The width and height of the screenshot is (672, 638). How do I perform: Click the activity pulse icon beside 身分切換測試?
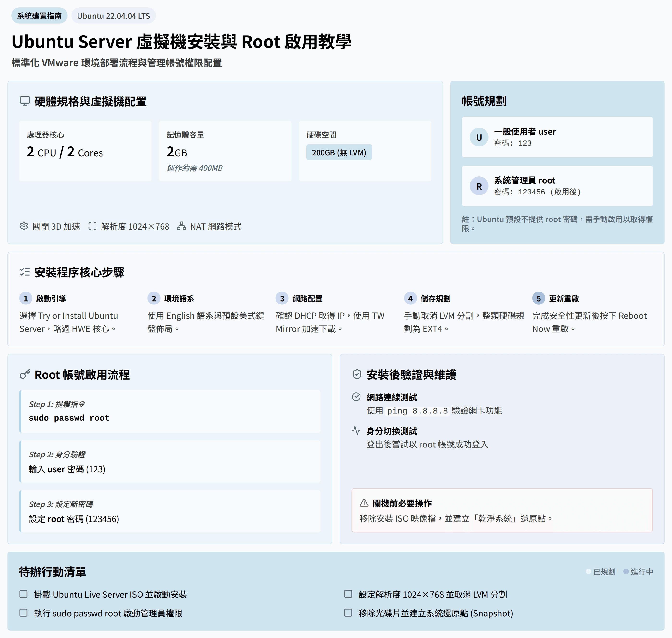356,431
